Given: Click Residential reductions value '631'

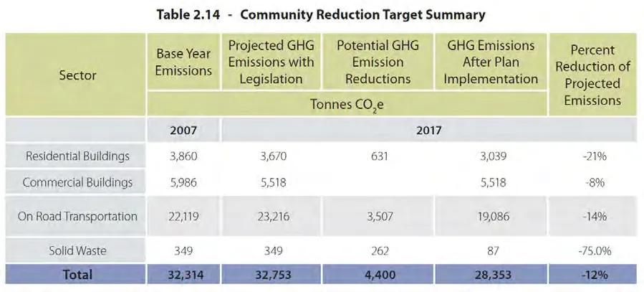Looking at the screenshot, I should pos(378,156).
